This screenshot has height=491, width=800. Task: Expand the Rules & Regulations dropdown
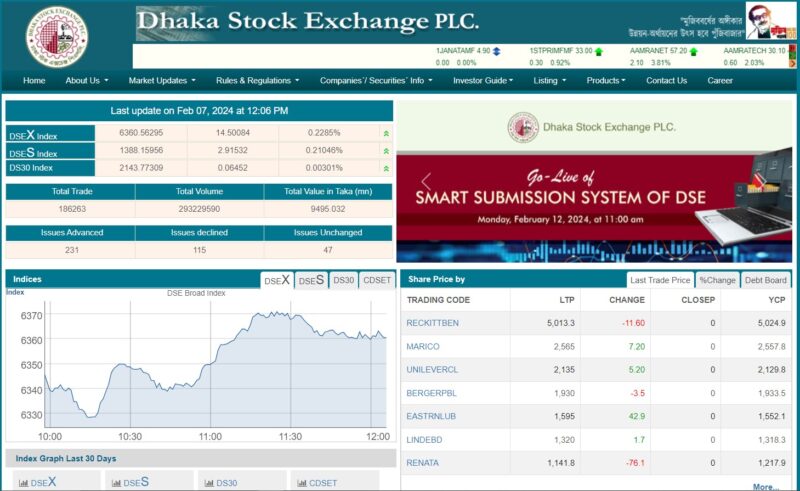[257, 81]
